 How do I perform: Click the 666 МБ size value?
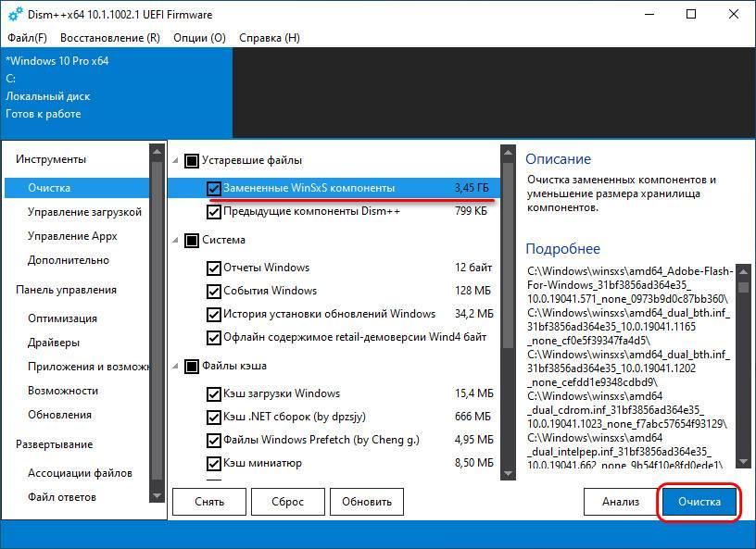pyautogui.click(x=472, y=417)
